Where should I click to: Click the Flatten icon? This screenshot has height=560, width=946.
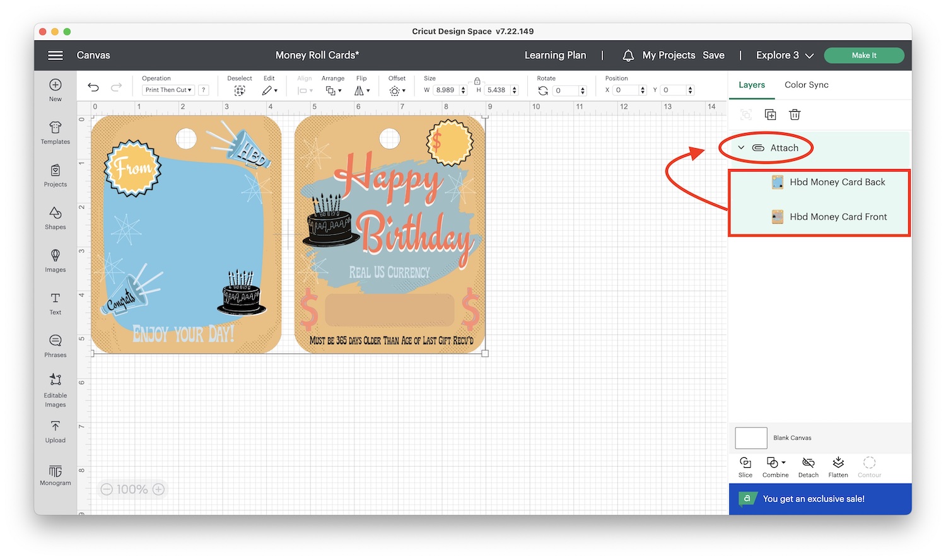838,467
